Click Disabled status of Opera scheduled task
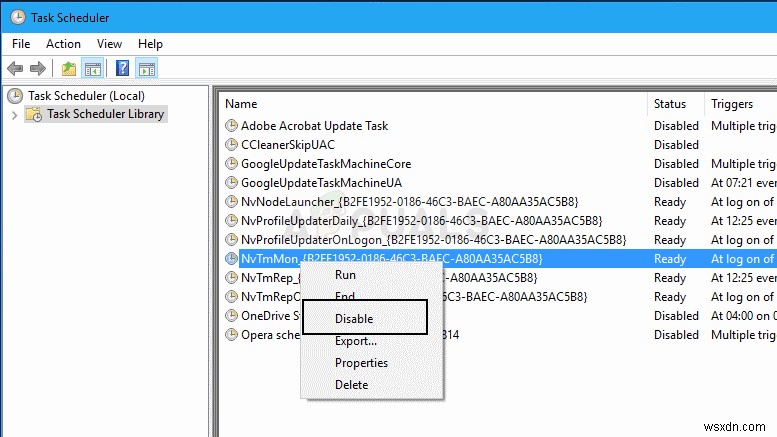The width and height of the screenshot is (777, 437). 676,335
